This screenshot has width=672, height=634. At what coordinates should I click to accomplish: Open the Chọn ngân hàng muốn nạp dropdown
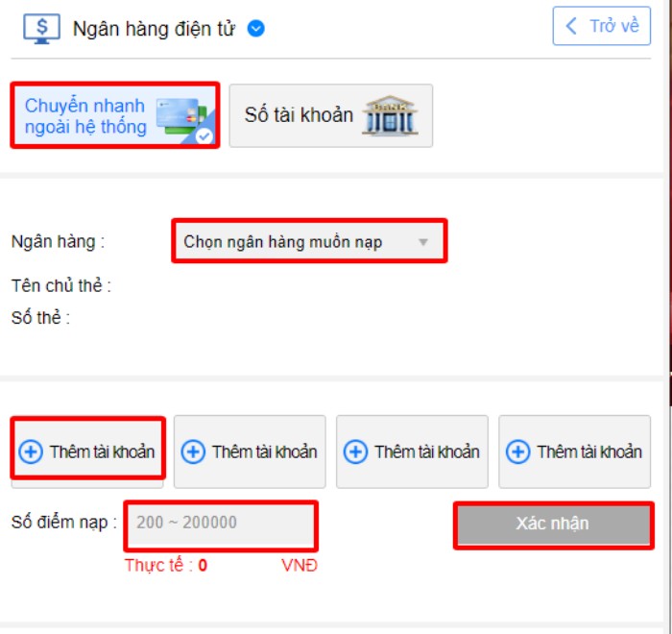(309, 242)
